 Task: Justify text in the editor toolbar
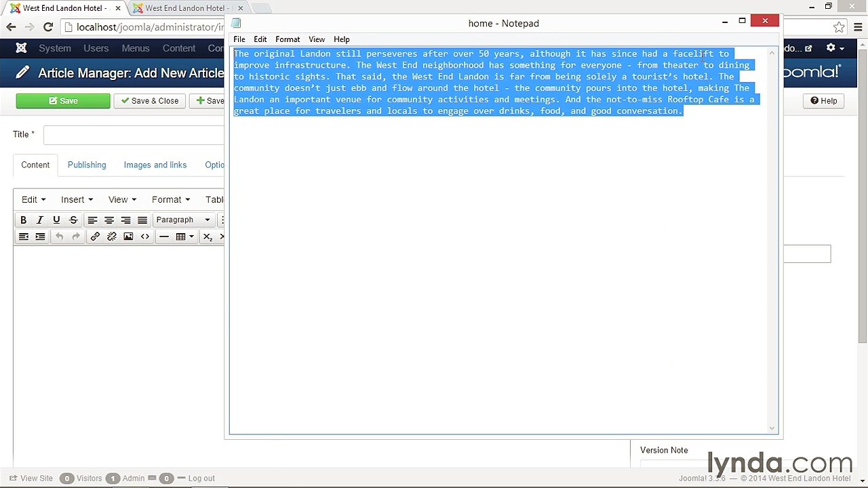[x=142, y=220]
